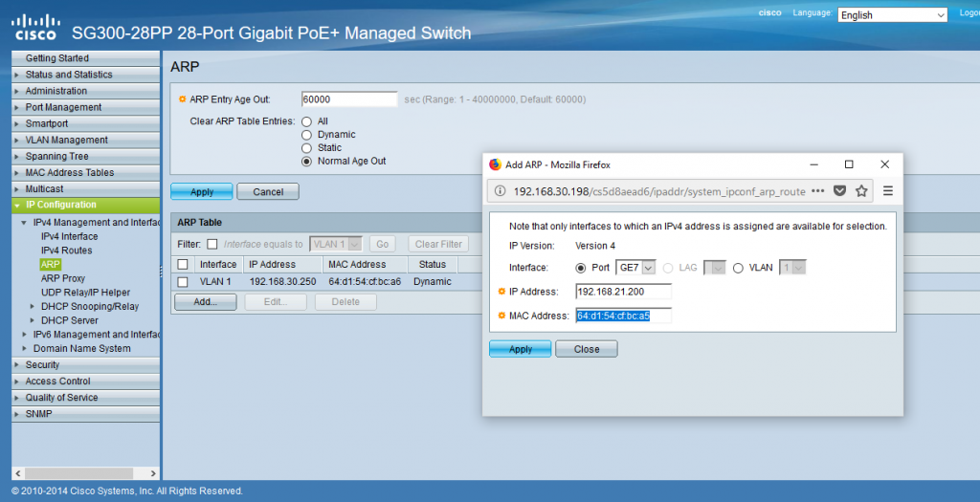
Task: Open the VLAN number dropdown in Add ARP
Action: pyautogui.click(x=792, y=267)
